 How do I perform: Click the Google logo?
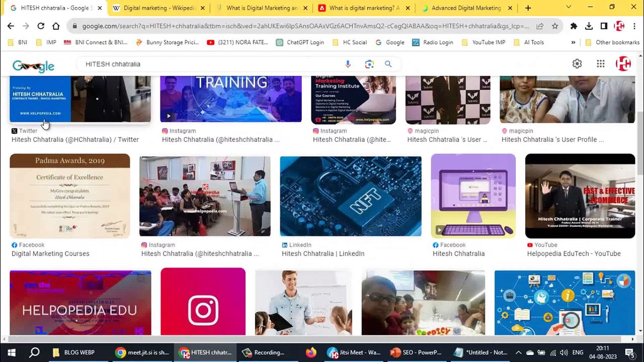33,65
